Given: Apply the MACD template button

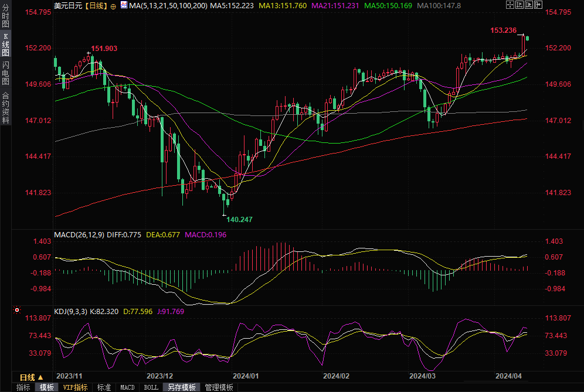Looking at the screenshot, I should 127,387.
